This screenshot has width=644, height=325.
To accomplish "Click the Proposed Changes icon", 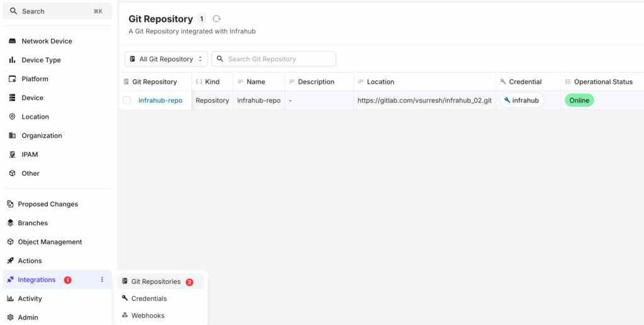I will pos(10,204).
